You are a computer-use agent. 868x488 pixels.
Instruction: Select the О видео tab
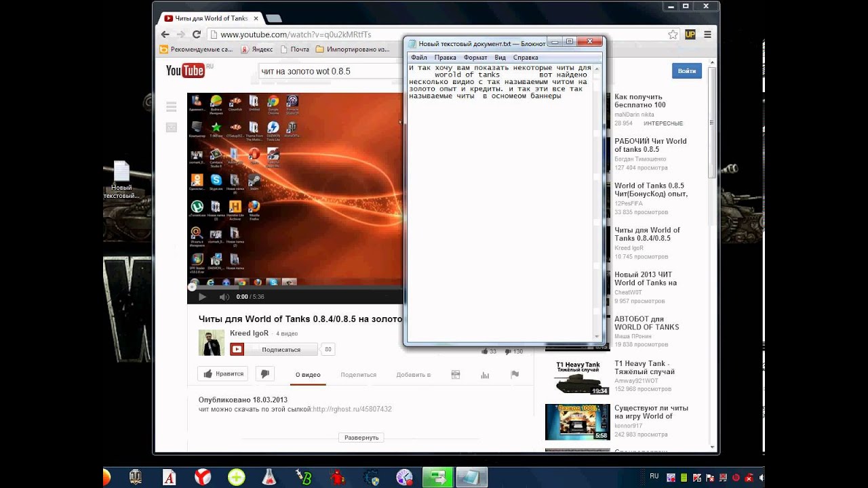pos(308,374)
